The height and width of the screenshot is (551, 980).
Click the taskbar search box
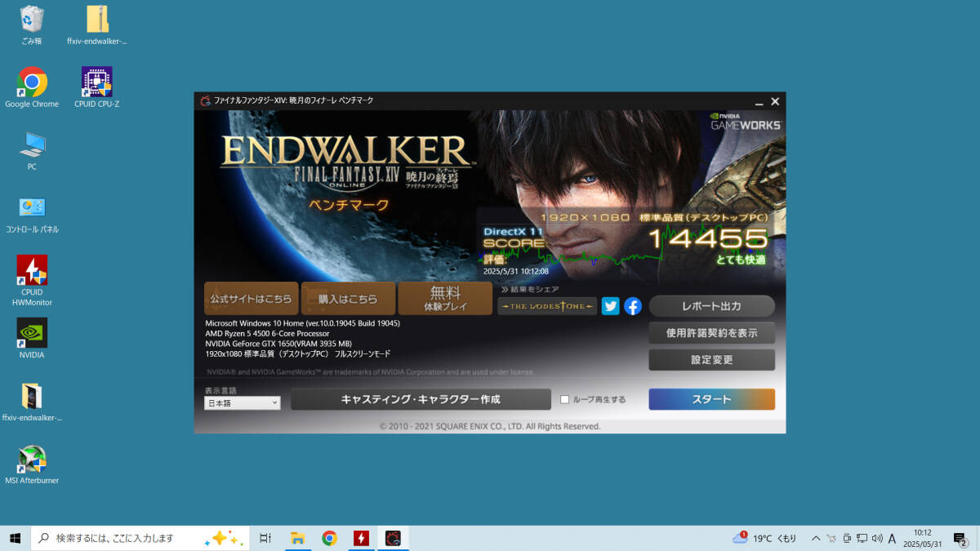pyautogui.click(x=139, y=538)
